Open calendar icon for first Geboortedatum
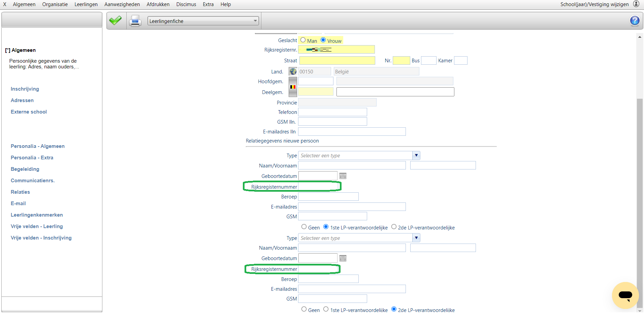644x315 pixels. pos(343,176)
